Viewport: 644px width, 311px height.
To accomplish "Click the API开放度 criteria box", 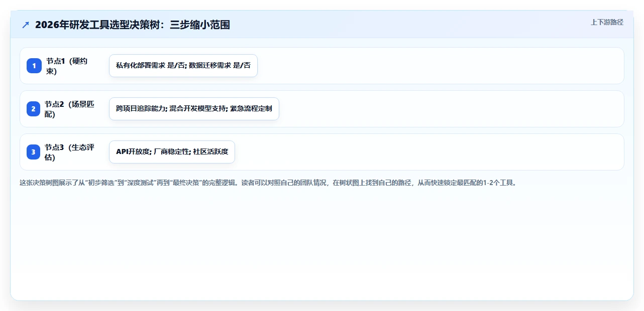I will pos(172,152).
